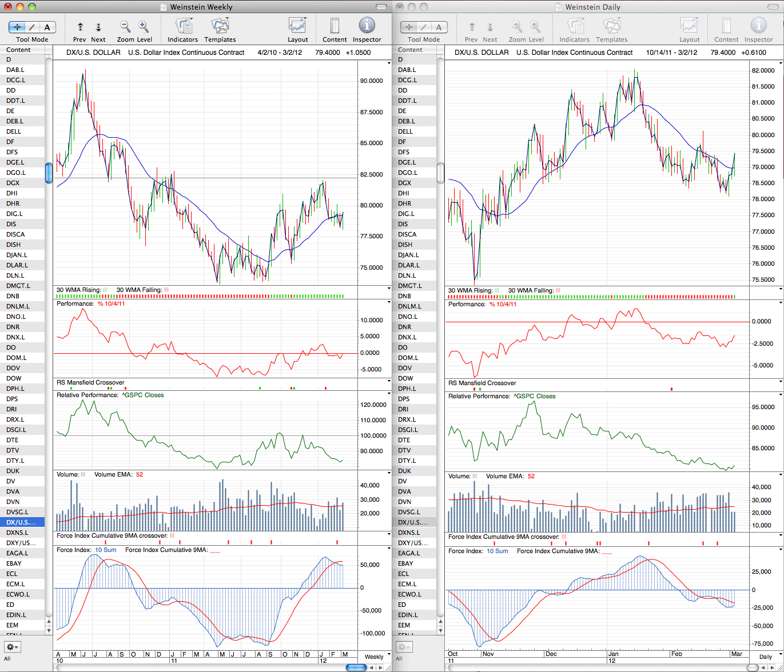Select the text annotation tool in Weekly window

(47, 27)
